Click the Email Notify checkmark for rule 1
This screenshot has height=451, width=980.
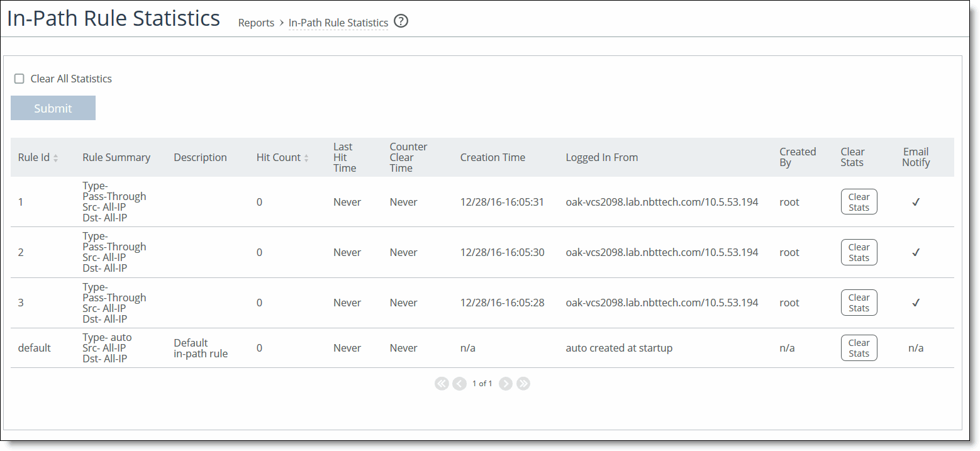pos(916,201)
